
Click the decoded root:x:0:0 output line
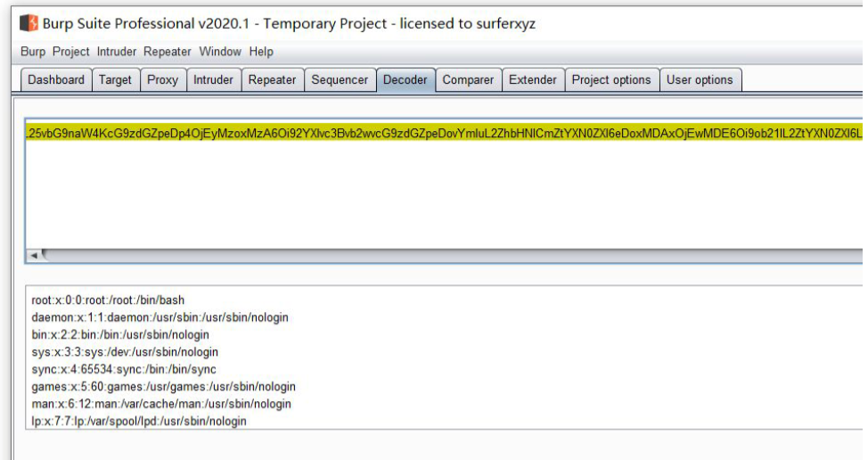[108, 300]
